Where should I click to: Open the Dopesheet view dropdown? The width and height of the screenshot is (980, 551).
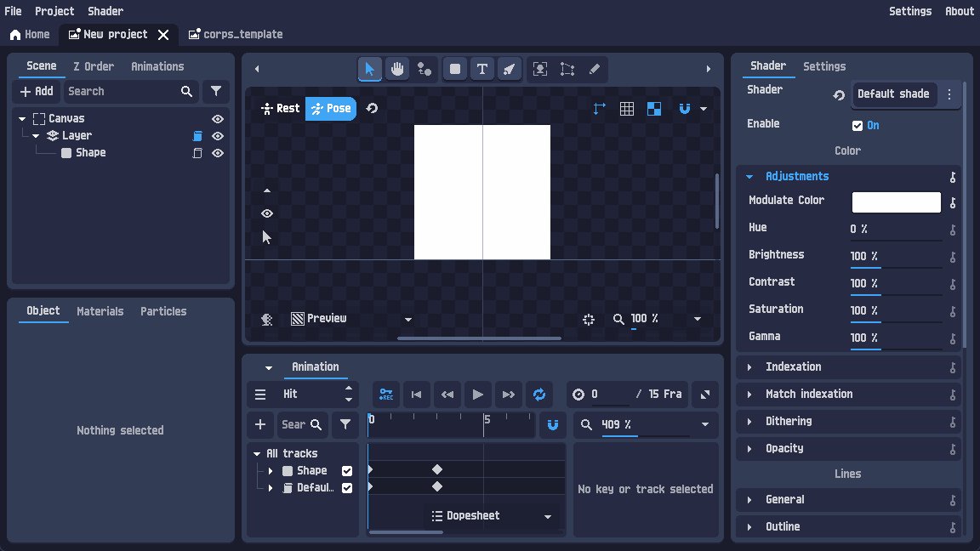(491, 516)
